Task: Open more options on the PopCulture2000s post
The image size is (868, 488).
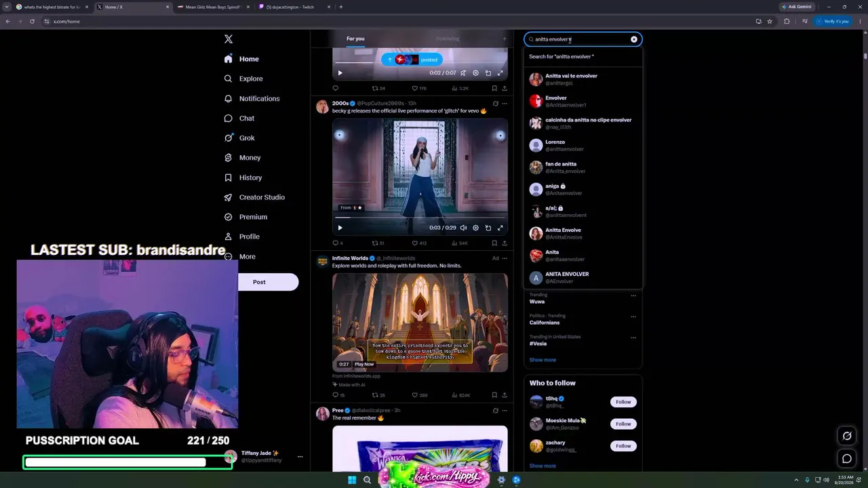Action: click(x=505, y=104)
